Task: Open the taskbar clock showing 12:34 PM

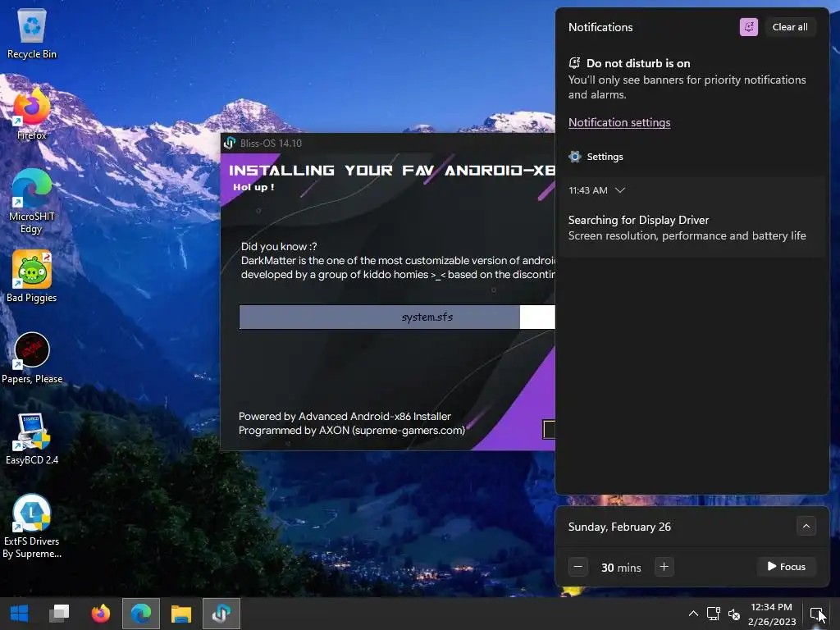Action: pyautogui.click(x=771, y=614)
